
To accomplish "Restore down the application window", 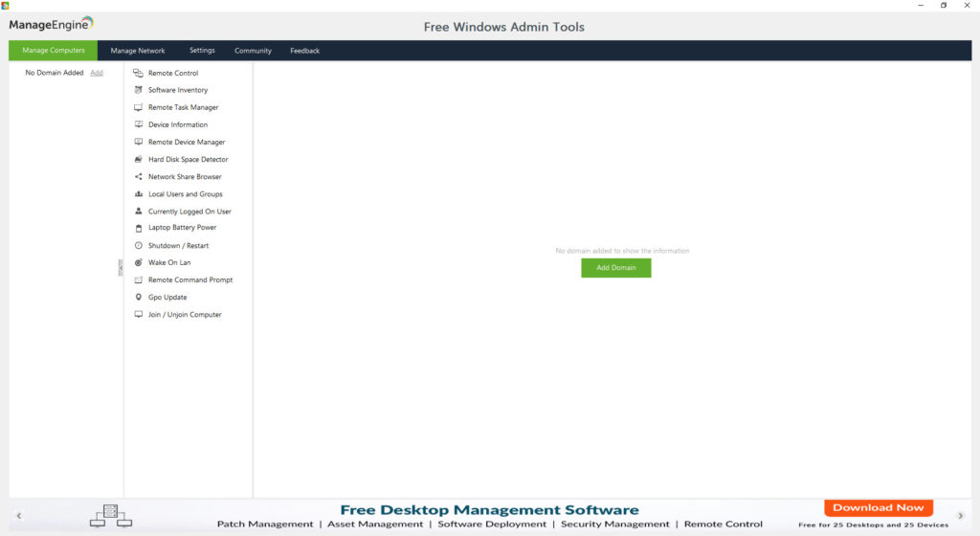I will (x=944, y=5).
